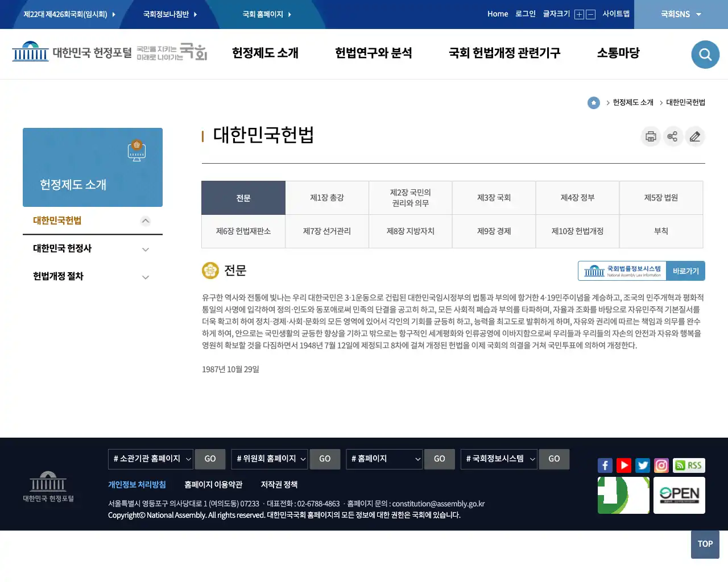Select the 제1장 총강 tab
The image size is (728, 582).
[327, 198]
